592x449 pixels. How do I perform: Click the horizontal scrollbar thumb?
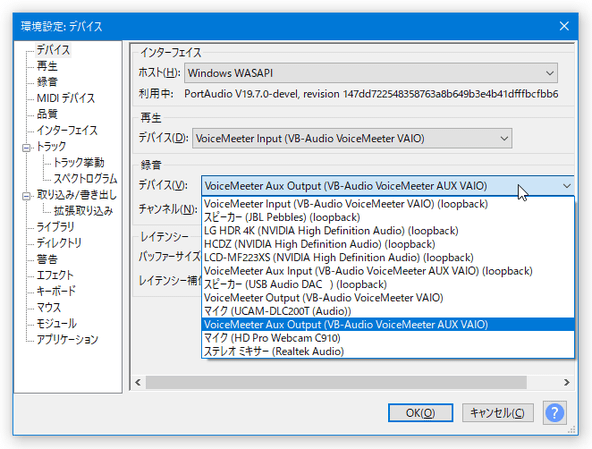pyautogui.click(x=336, y=382)
